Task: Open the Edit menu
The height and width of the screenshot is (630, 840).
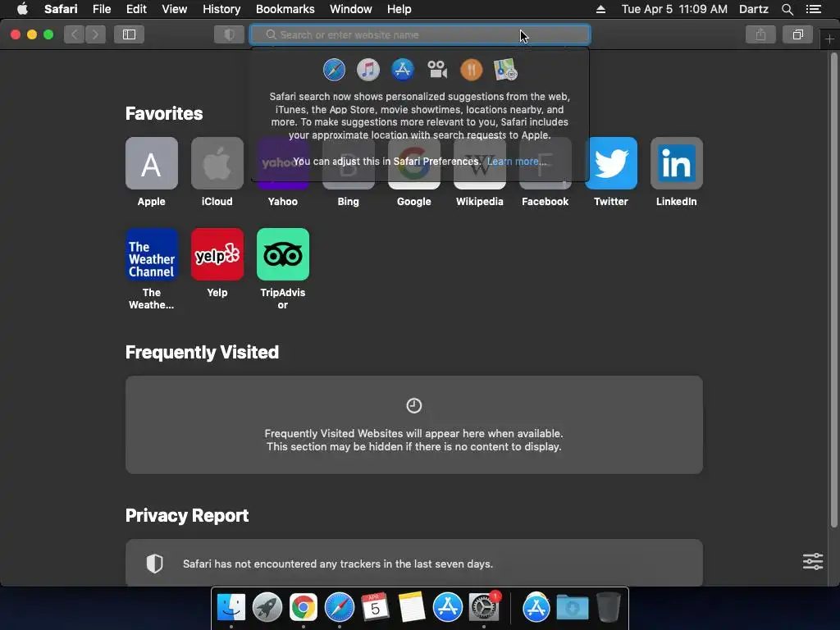Action: click(136, 9)
